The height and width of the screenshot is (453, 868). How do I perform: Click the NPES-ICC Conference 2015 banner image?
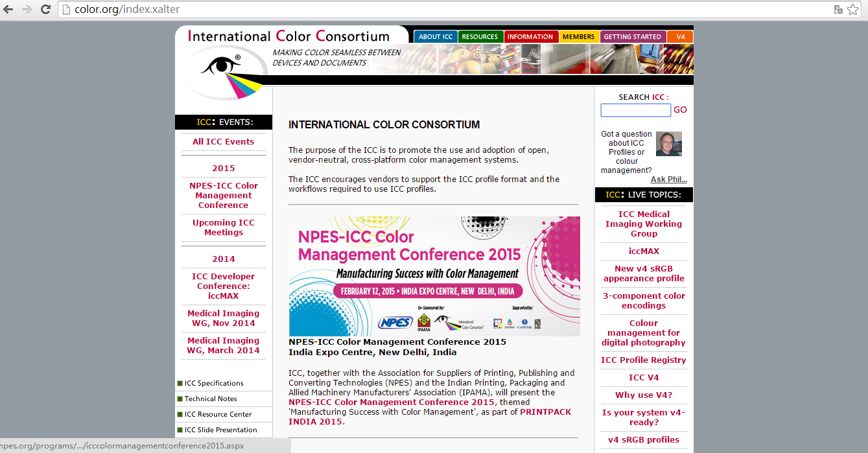pos(434,276)
